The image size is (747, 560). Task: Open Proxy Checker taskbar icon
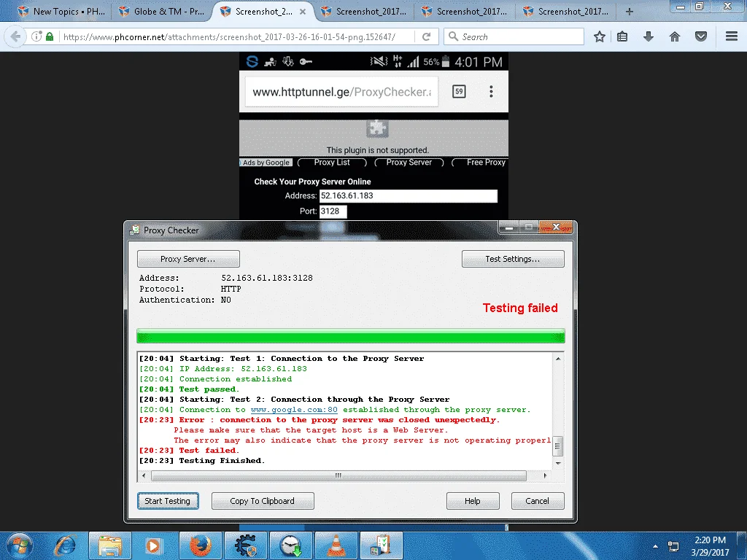pyautogui.click(x=382, y=546)
